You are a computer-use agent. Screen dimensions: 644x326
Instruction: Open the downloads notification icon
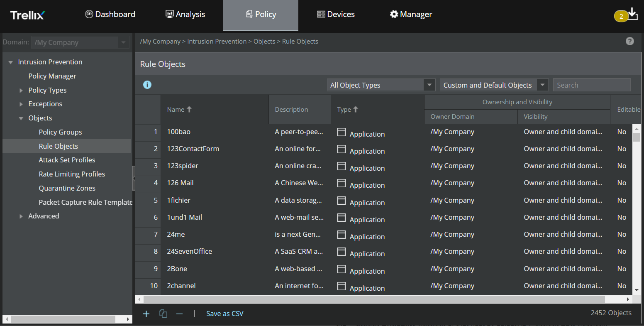pos(632,14)
